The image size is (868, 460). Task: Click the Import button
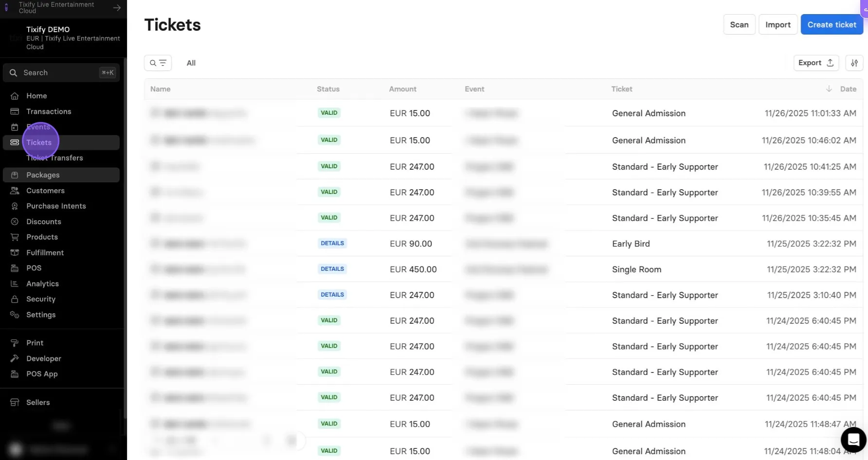tap(778, 25)
